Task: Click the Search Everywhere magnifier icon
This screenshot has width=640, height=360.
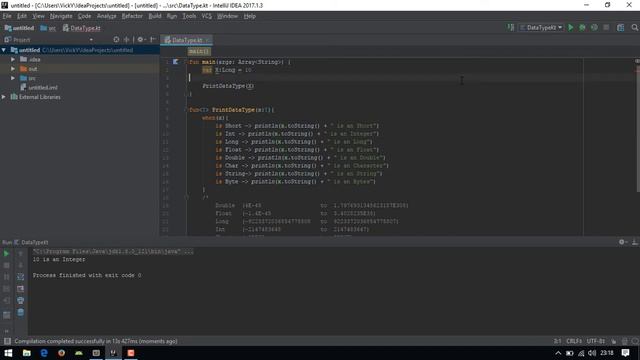Action: coord(634,27)
